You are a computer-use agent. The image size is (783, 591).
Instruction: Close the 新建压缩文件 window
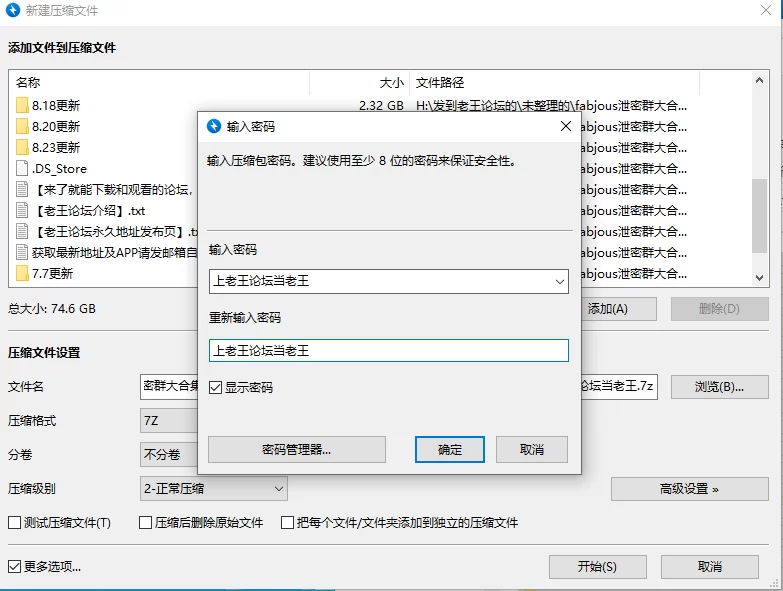(766, 10)
